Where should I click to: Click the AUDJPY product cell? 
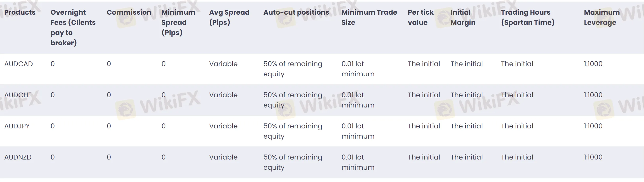click(17, 126)
